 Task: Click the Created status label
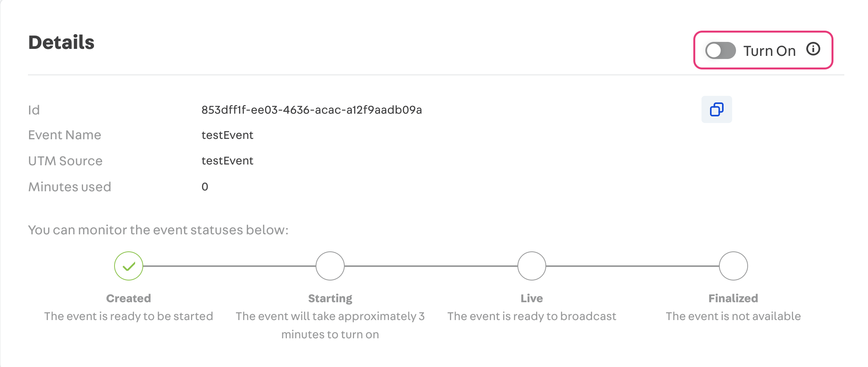(x=128, y=298)
